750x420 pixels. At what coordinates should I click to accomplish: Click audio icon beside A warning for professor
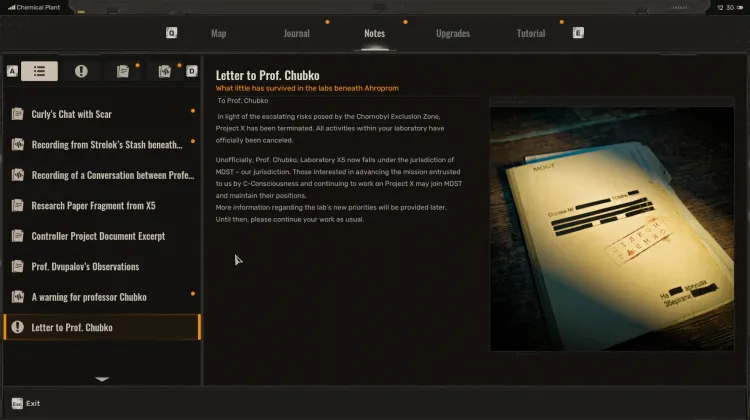(x=18, y=297)
